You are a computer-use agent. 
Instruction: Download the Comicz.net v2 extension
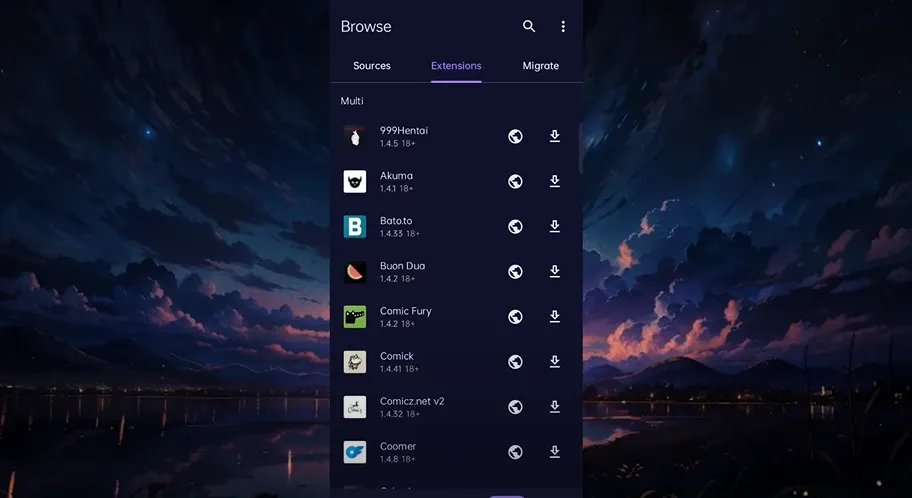pyautogui.click(x=555, y=407)
